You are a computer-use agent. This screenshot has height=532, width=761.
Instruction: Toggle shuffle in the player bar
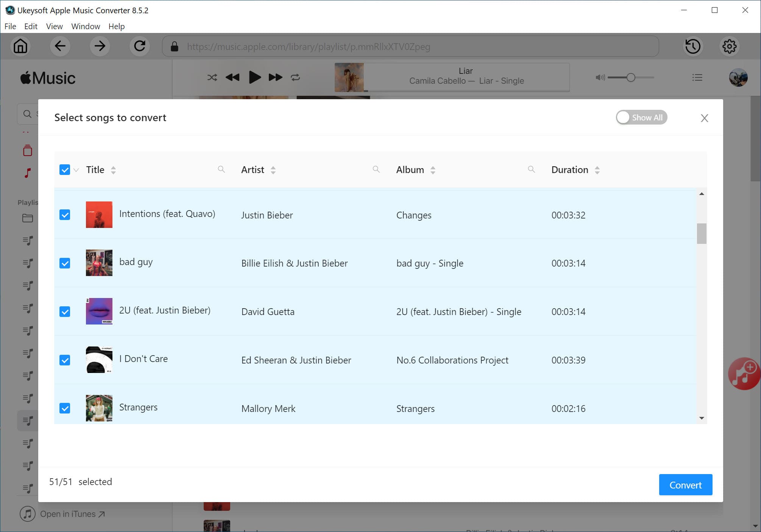[x=212, y=78]
